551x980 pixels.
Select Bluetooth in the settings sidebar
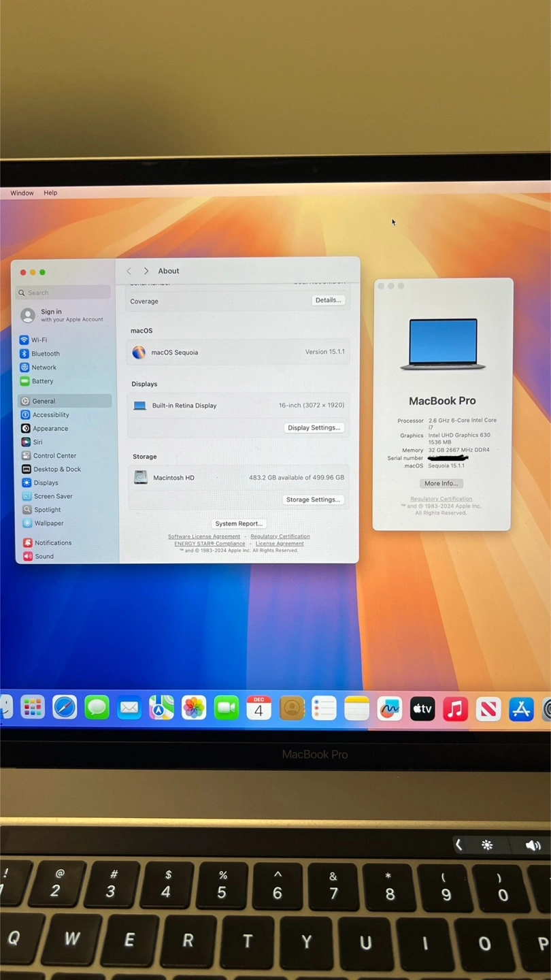(x=45, y=353)
